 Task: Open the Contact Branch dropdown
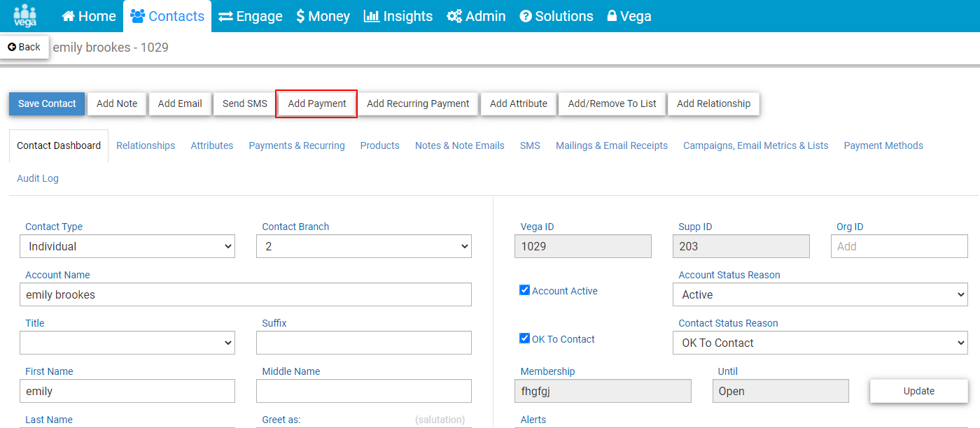click(364, 246)
